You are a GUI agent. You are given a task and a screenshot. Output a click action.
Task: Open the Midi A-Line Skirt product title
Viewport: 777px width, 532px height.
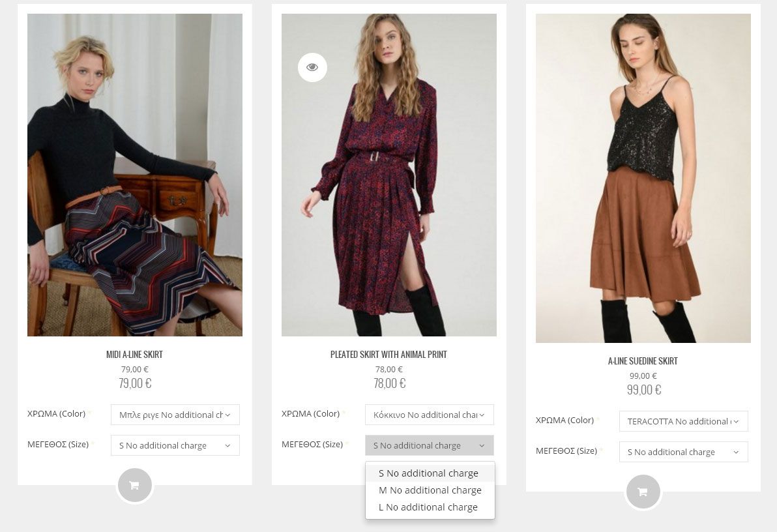pyautogui.click(x=134, y=355)
